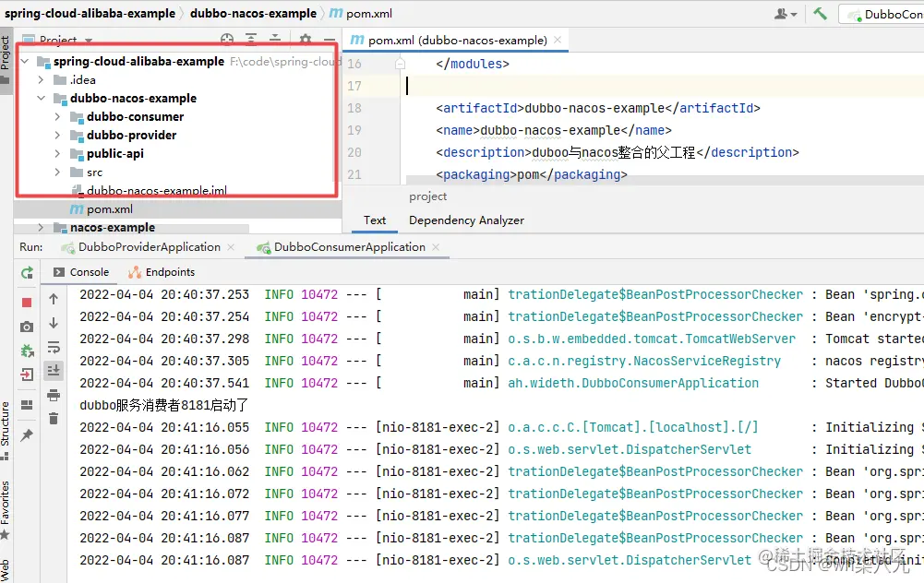Image resolution: width=924 pixels, height=583 pixels.
Task: Stop the running application with the red square
Action: [x=27, y=302]
